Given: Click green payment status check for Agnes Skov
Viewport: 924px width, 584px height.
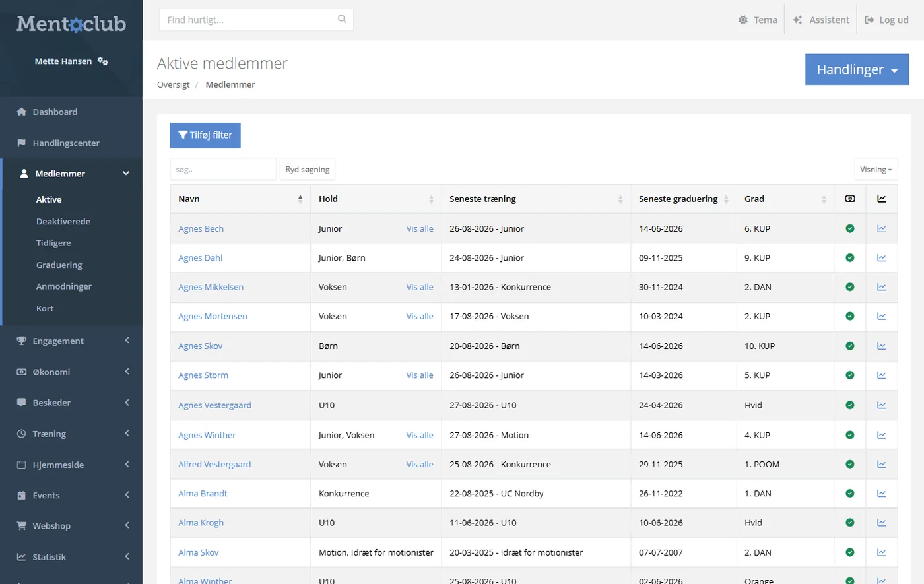Looking at the screenshot, I should coord(850,346).
